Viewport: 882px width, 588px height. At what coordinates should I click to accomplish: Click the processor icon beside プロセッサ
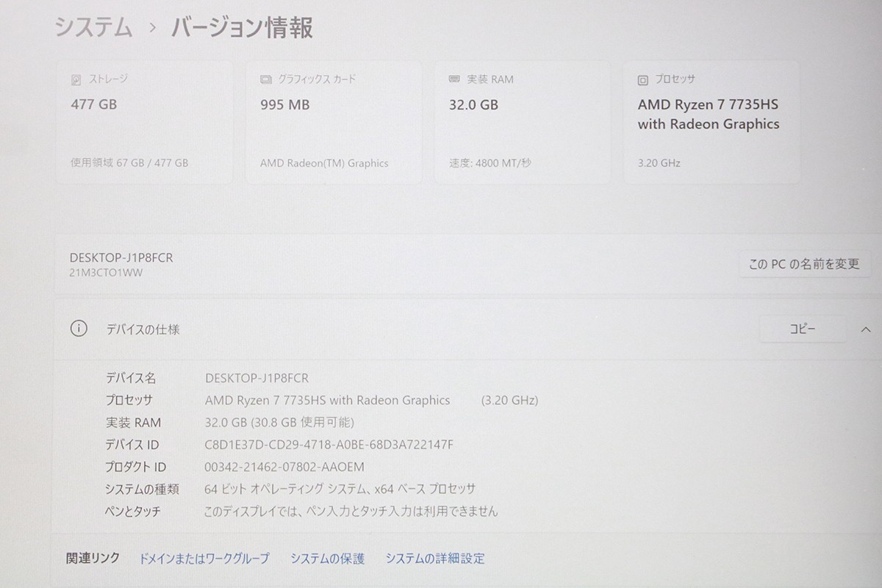click(643, 79)
